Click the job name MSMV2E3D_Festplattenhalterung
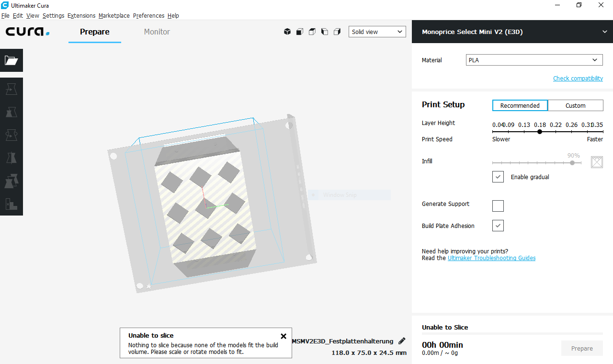Viewport: 613px width, 364px height. [x=342, y=341]
